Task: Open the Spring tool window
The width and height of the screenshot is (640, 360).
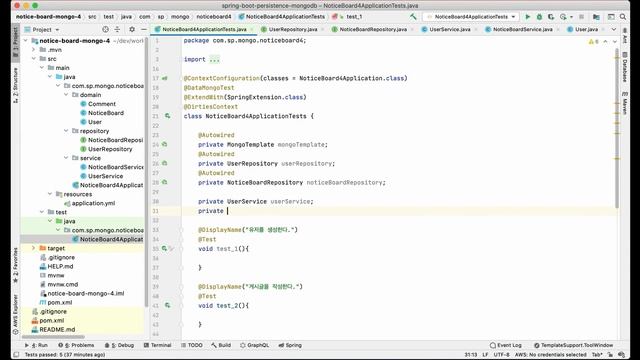Action: click(290, 345)
